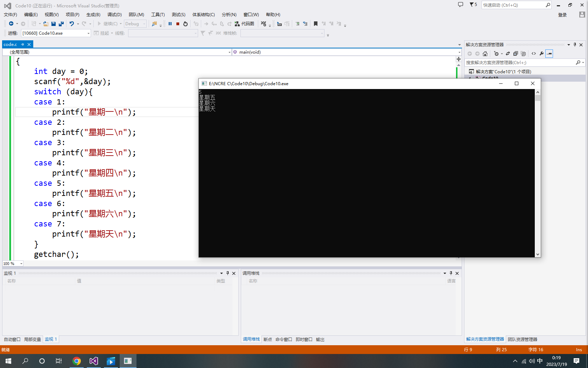Open Properties with the wrench icon
This screenshot has height=368, width=588.
pyautogui.click(x=541, y=54)
